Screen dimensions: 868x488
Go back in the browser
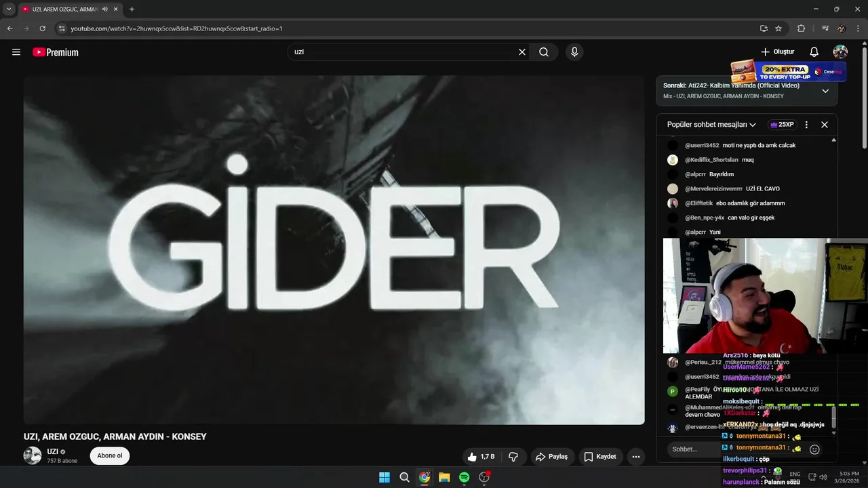click(x=9, y=28)
